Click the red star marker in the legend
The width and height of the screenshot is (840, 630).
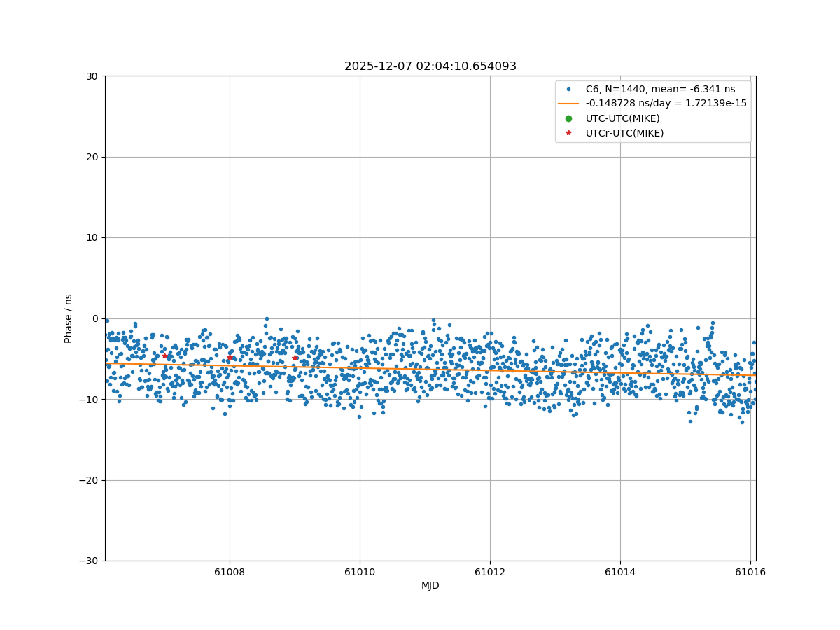pos(568,133)
